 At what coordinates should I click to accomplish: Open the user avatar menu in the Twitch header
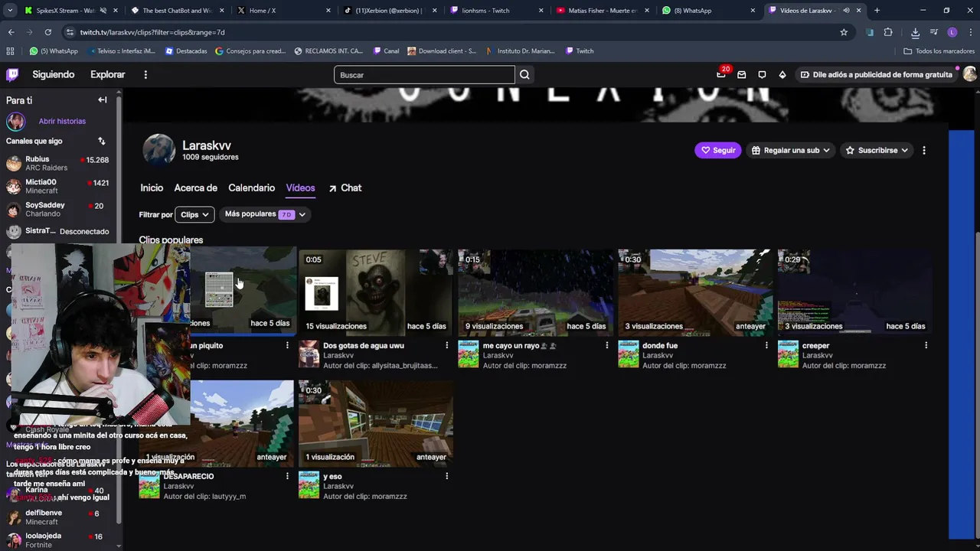click(x=969, y=74)
